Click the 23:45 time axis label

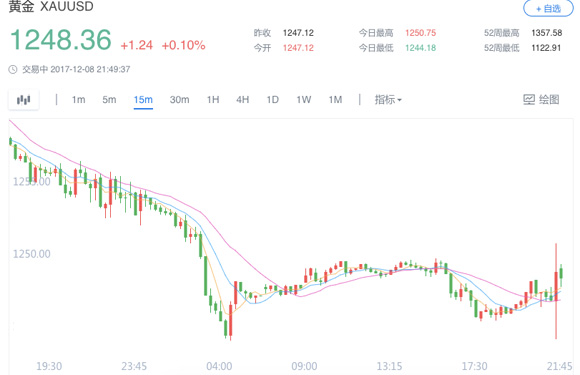(x=134, y=366)
